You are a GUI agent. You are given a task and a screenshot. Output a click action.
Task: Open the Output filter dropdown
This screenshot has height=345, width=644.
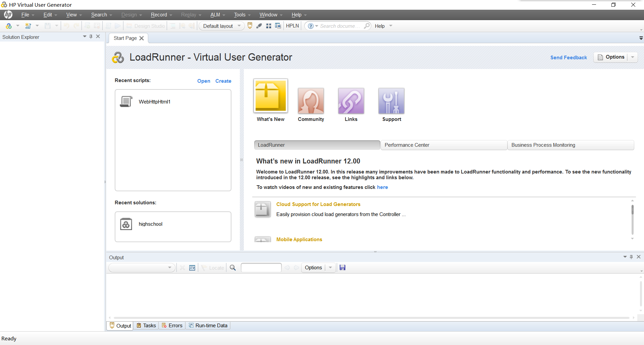(170, 267)
